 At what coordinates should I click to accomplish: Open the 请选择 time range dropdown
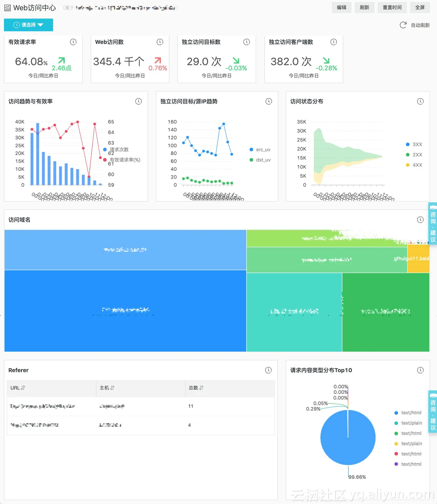click(x=28, y=25)
